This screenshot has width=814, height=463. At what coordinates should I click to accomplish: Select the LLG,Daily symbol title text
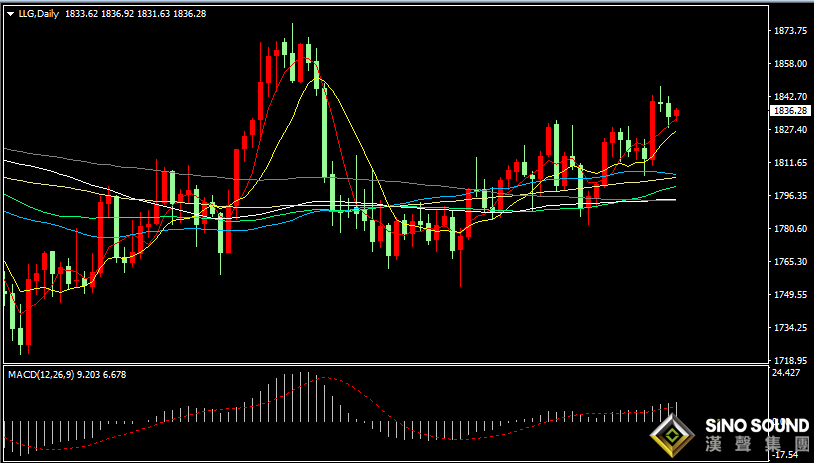(x=39, y=14)
